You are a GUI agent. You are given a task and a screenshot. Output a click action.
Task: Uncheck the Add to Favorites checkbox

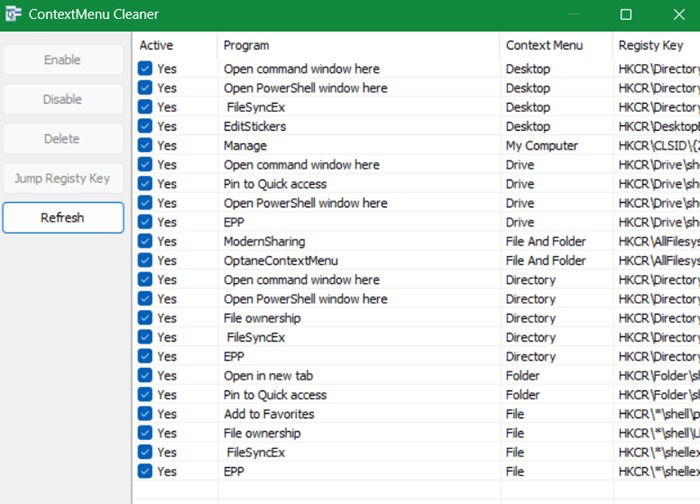(146, 414)
